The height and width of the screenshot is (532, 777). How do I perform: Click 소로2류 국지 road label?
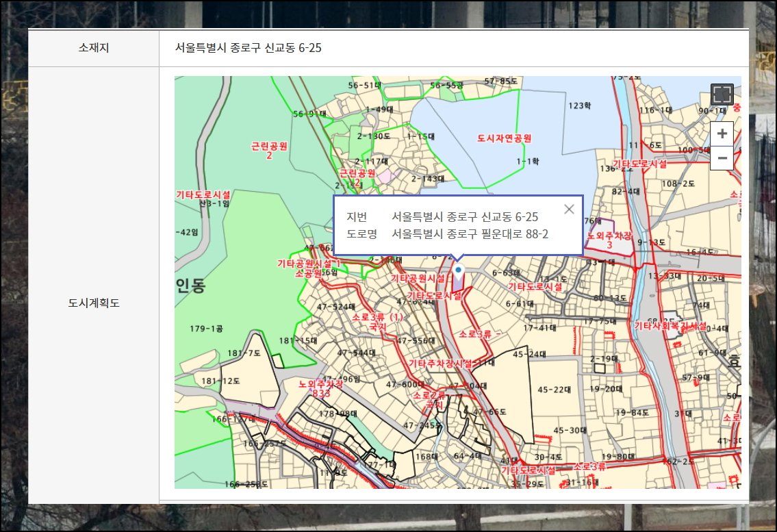point(429,400)
